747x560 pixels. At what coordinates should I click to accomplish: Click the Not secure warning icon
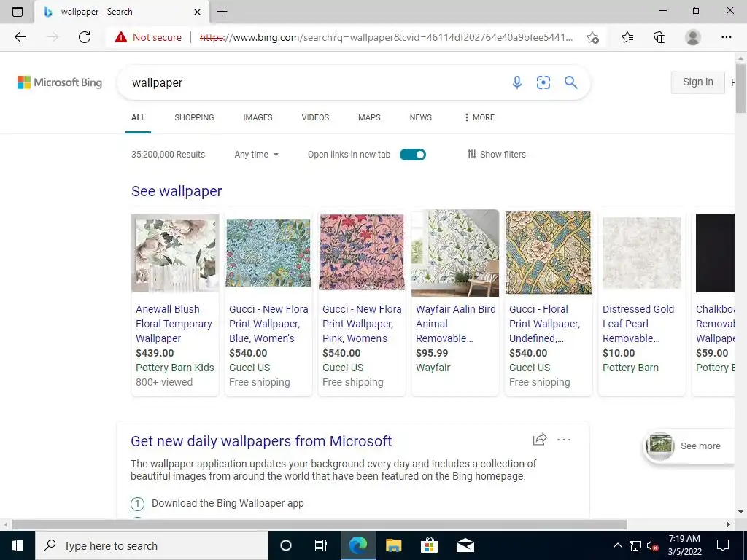121,37
